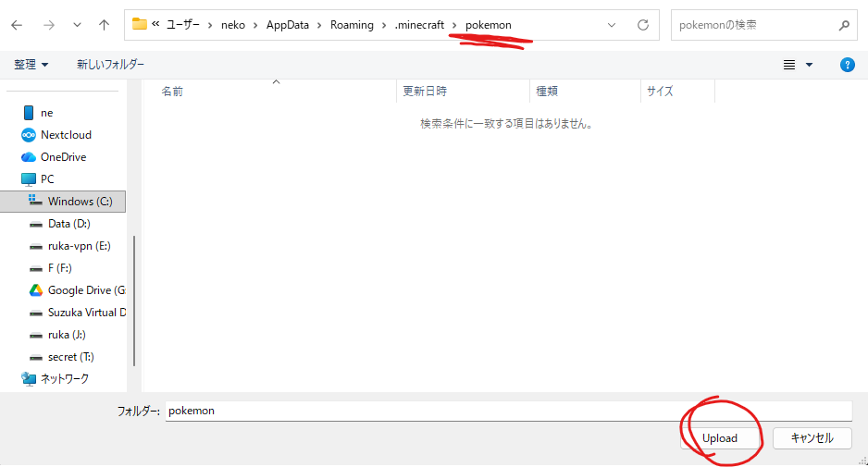Open the 整理 menu

(x=31, y=65)
